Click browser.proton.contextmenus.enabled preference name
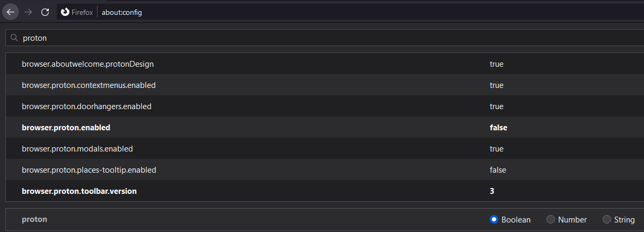This screenshot has height=232, width=644. pyautogui.click(x=89, y=85)
